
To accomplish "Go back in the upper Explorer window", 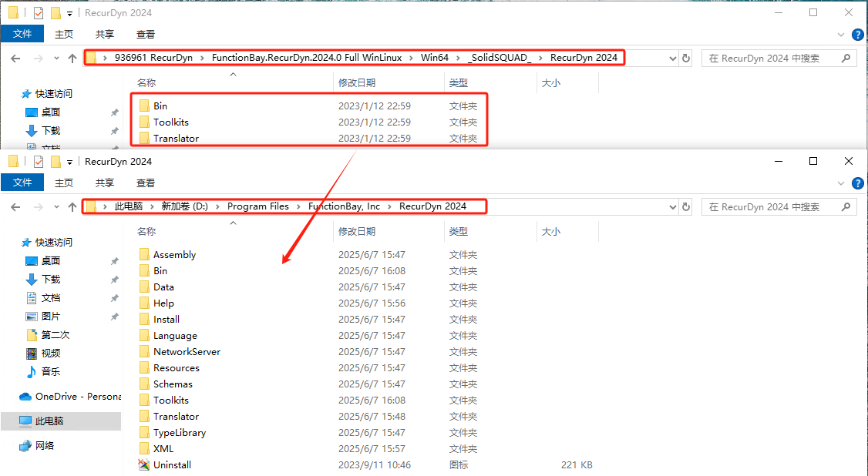I will click(x=15, y=58).
